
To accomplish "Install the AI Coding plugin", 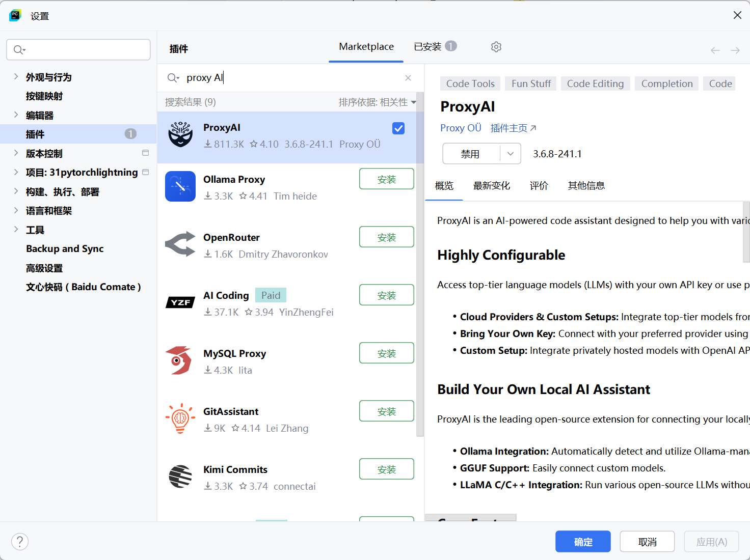I will [x=387, y=295].
